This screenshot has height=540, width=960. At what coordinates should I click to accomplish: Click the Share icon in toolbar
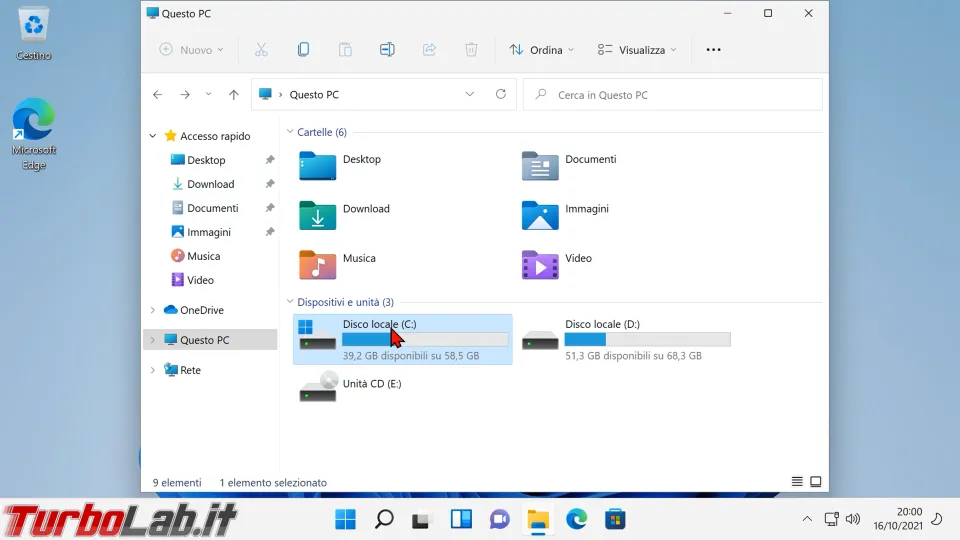pos(429,50)
